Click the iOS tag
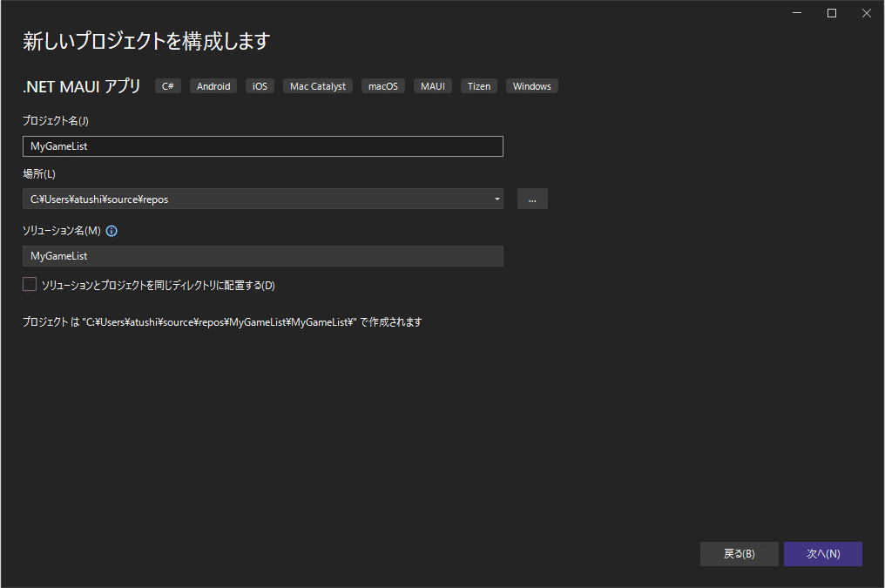 pos(260,85)
